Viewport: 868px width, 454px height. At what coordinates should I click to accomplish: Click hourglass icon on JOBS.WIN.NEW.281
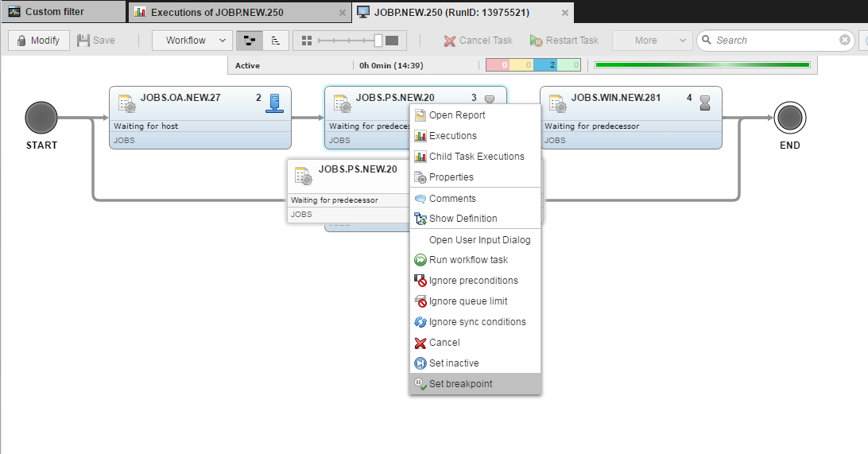click(x=704, y=101)
